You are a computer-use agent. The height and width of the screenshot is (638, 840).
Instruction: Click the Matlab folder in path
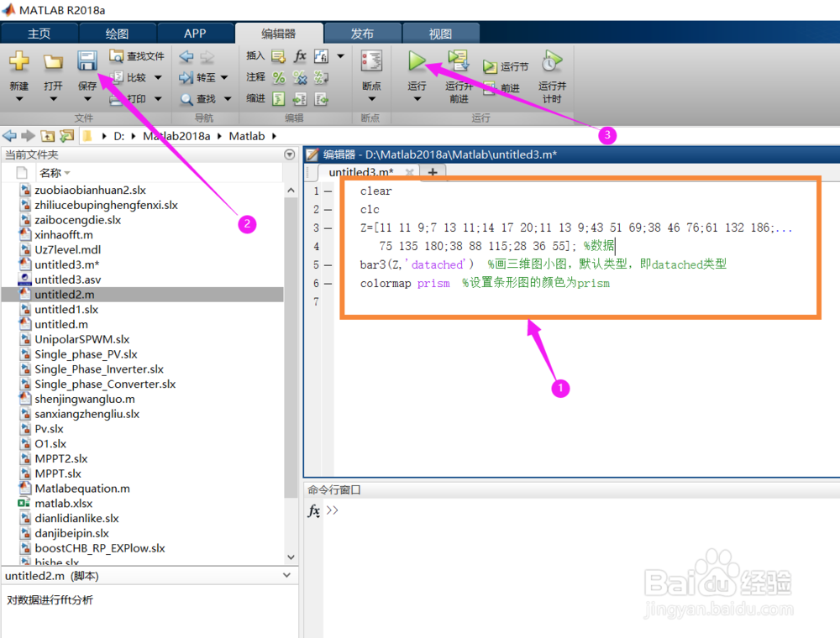point(247,136)
